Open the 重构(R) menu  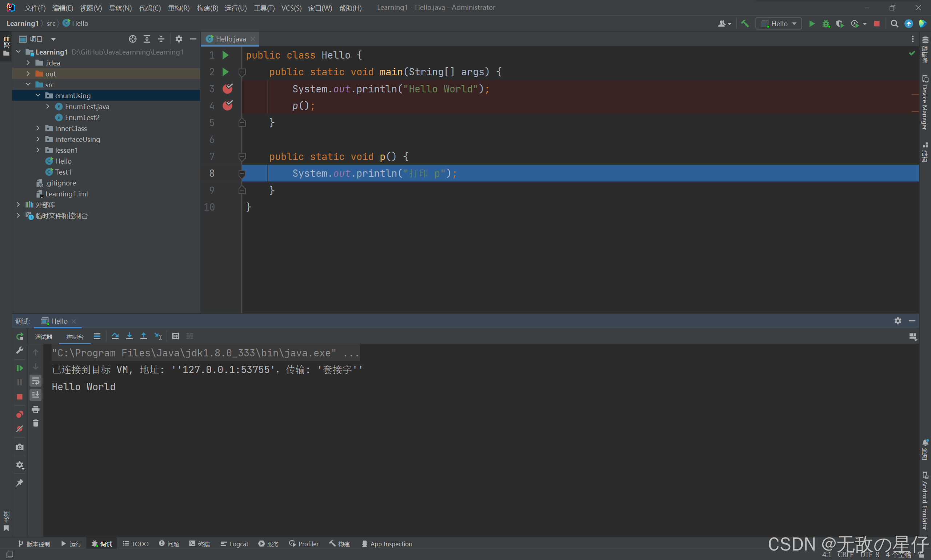(179, 8)
